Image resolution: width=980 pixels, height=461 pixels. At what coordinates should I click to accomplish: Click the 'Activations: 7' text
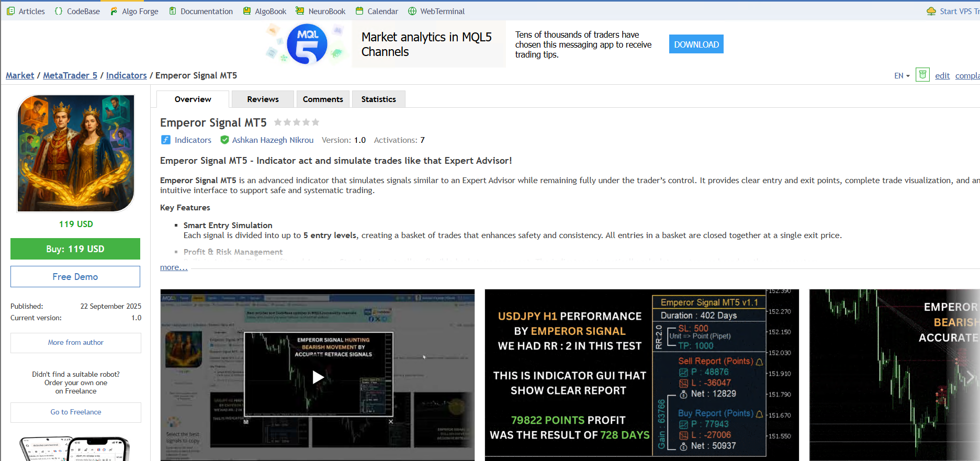[x=399, y=140]
